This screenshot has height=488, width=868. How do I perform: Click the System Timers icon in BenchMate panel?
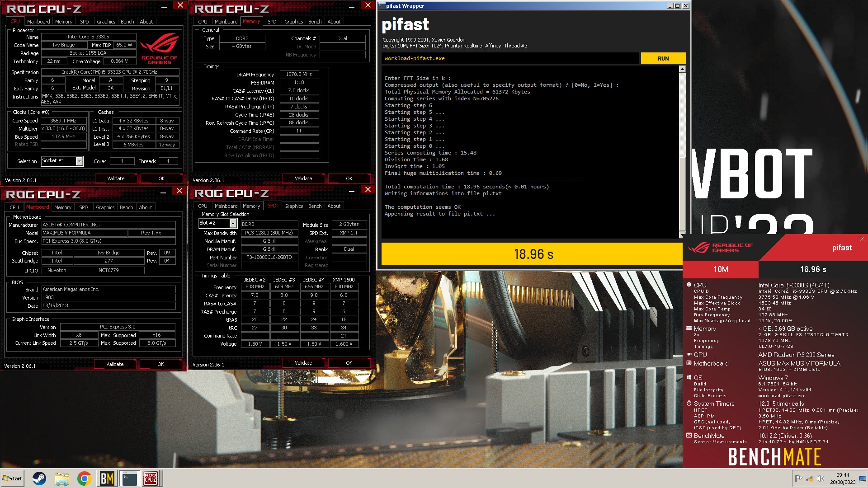(689, 403)
